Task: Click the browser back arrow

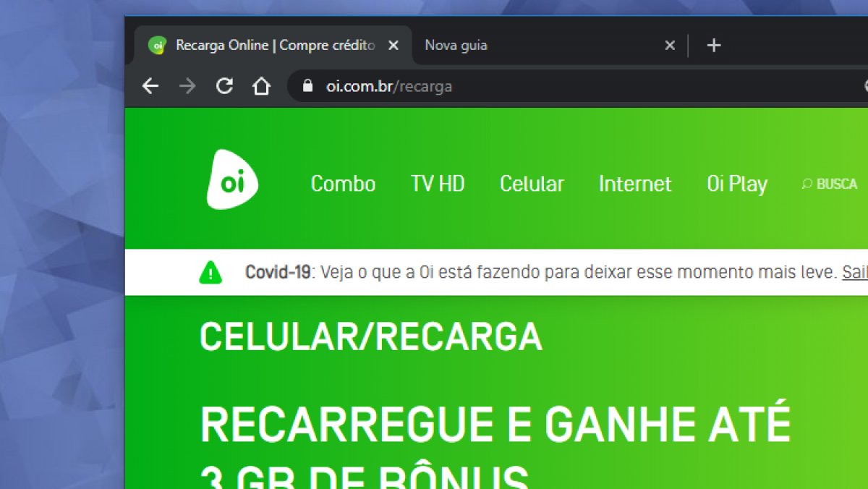Action: (x=150, y=86)
